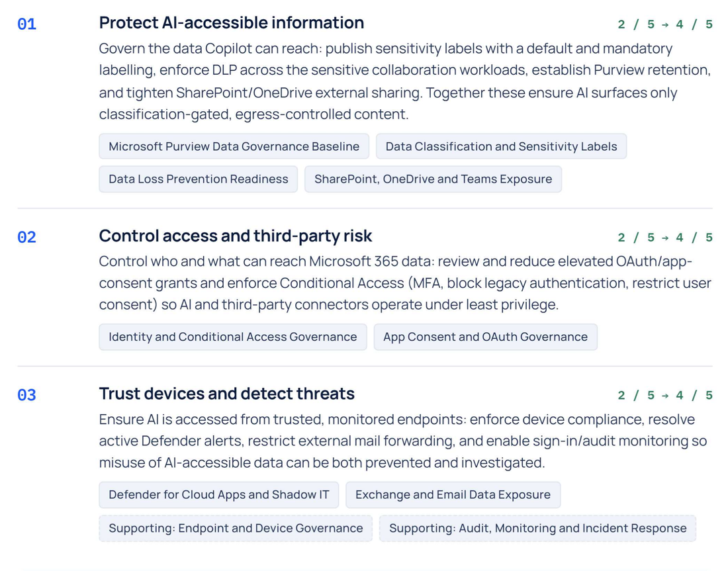Viewport: 728px width, 571px height.
Task: Open the Microsoft Purview Data Governance Baseline tag
Action: pos(234,146)
